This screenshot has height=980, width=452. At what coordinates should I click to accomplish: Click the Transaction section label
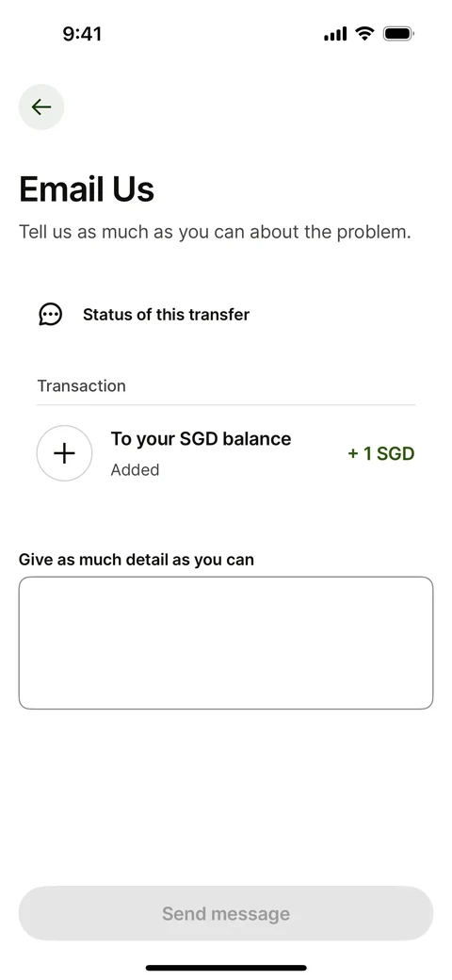pos(81,385)
